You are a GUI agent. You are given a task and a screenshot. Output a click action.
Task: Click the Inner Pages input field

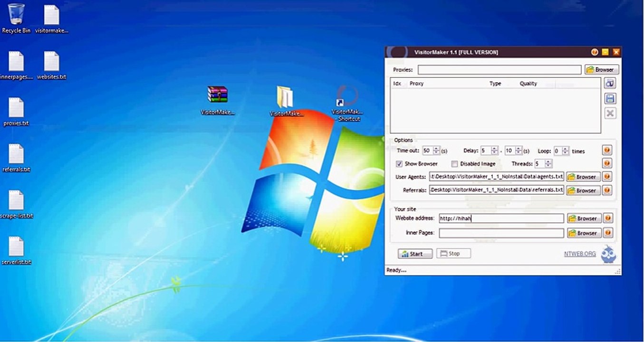501,233
